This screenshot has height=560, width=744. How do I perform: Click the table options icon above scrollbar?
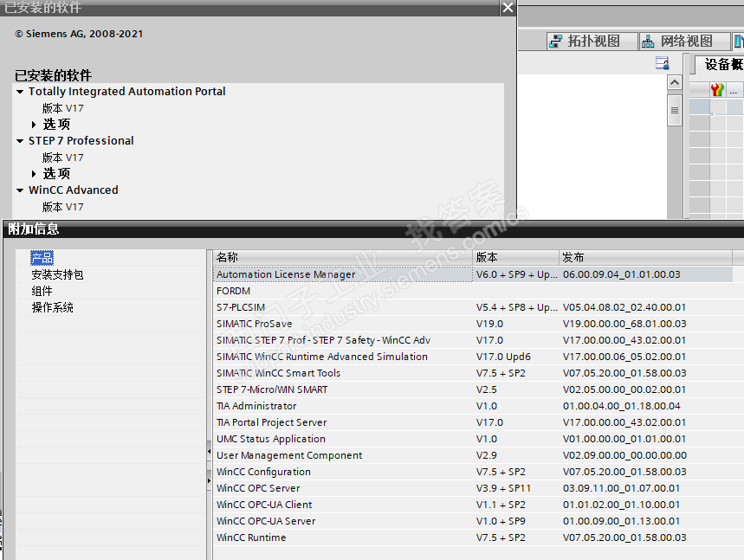[663, 62]
